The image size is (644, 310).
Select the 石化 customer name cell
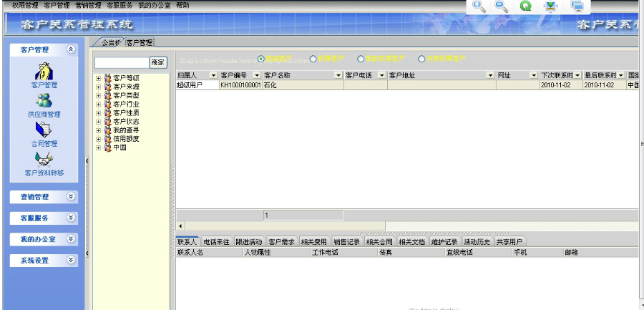tap(303, 85)
